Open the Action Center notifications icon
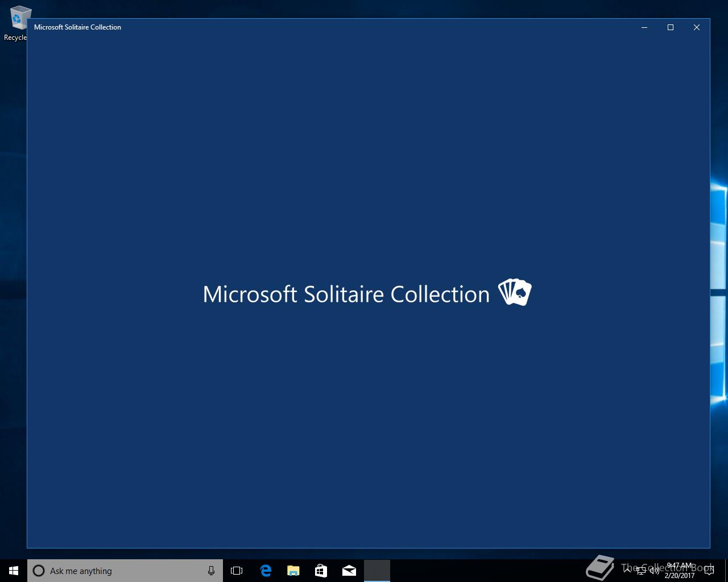Image resolution: width=728 pixels, height=582 pixels. pyautogui.click(x=709, y=571)
